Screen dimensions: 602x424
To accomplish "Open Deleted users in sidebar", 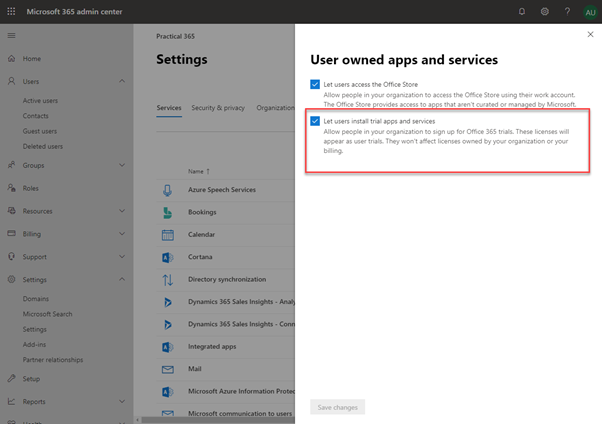I will [x=43, y=146].
